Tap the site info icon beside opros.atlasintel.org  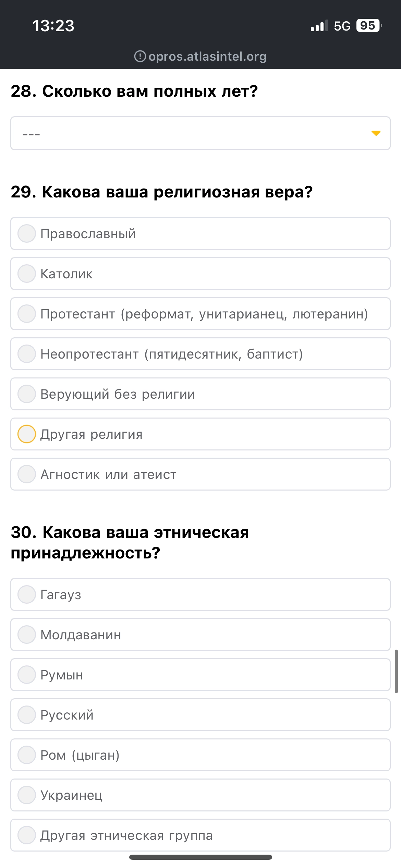140,56
